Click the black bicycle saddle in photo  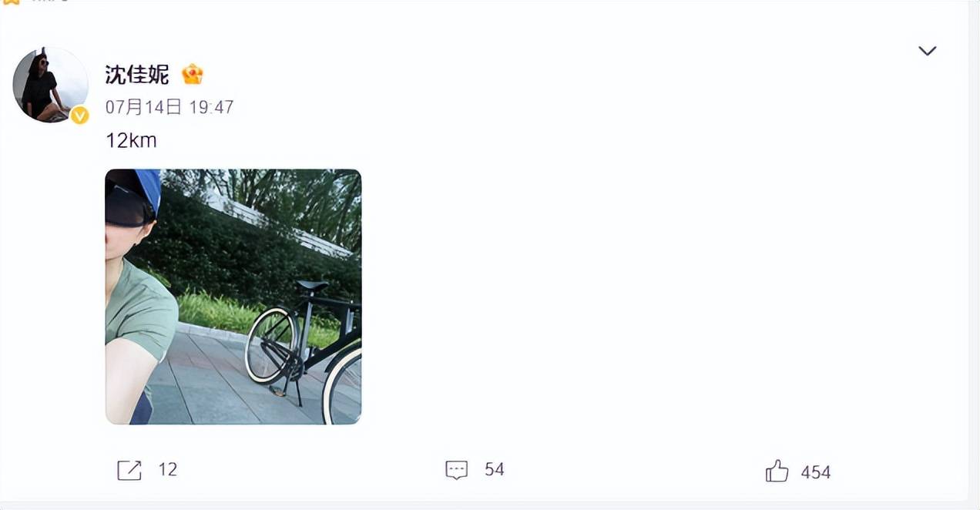(x=311, y=286)
